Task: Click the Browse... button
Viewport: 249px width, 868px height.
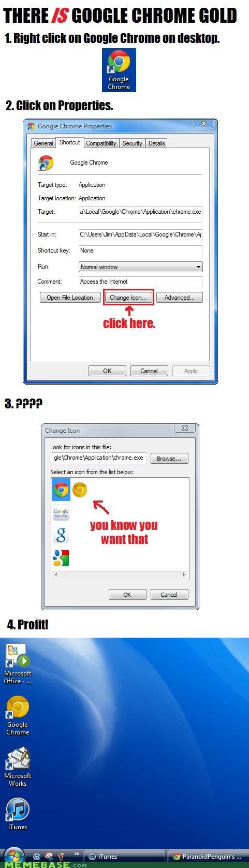Action: click(x=169, y=459)
